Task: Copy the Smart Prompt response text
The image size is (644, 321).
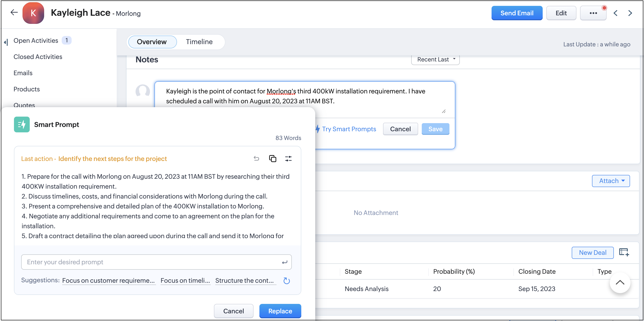Action: [x=272, y=158]
